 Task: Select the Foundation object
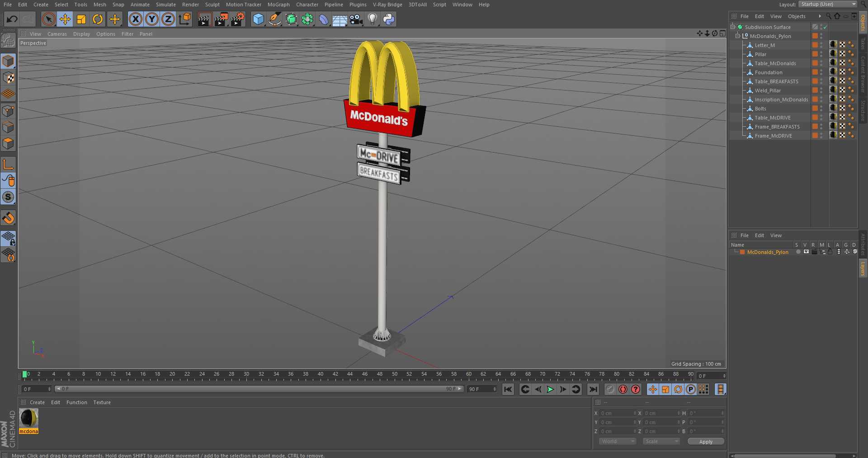pyautogui.click(x=768, y=72)
